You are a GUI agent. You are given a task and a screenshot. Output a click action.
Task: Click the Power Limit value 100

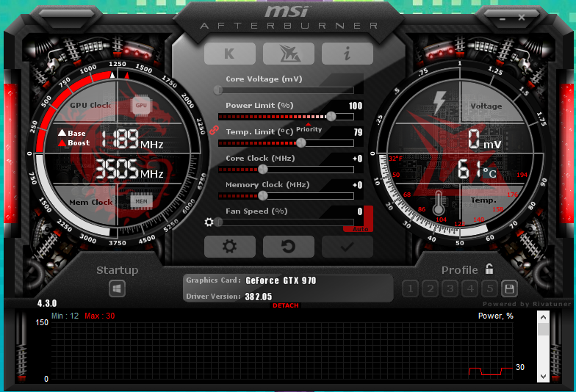356,106
